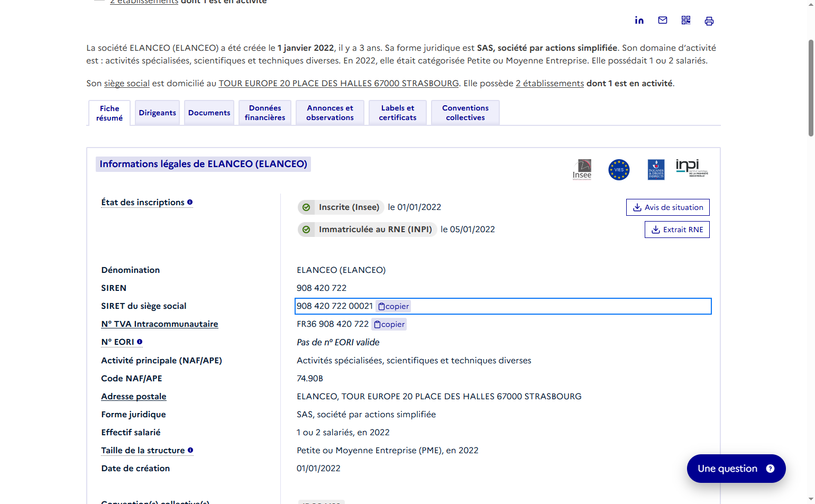Open the Annonces et observations tab
The image size is (815, 504).
[330, 113]
